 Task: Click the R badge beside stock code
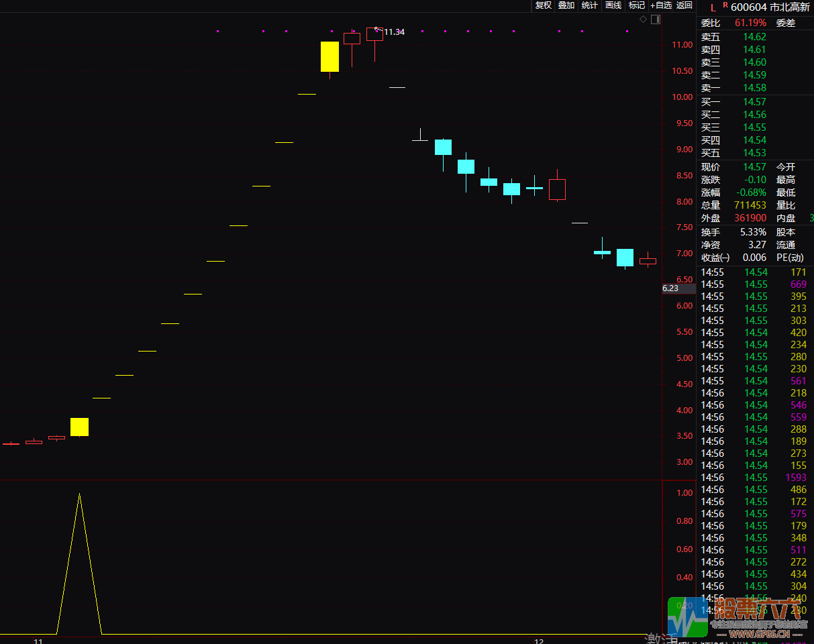pos(725,5)
